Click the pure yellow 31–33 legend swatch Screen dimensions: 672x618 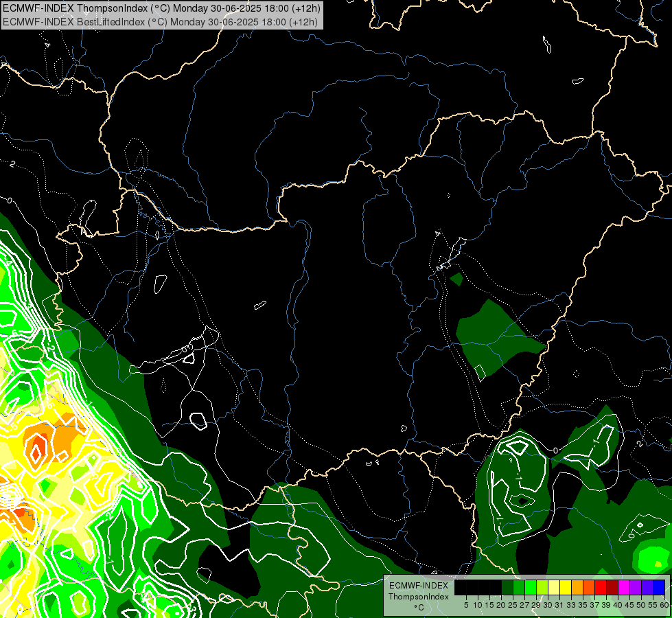coord(566,588)
